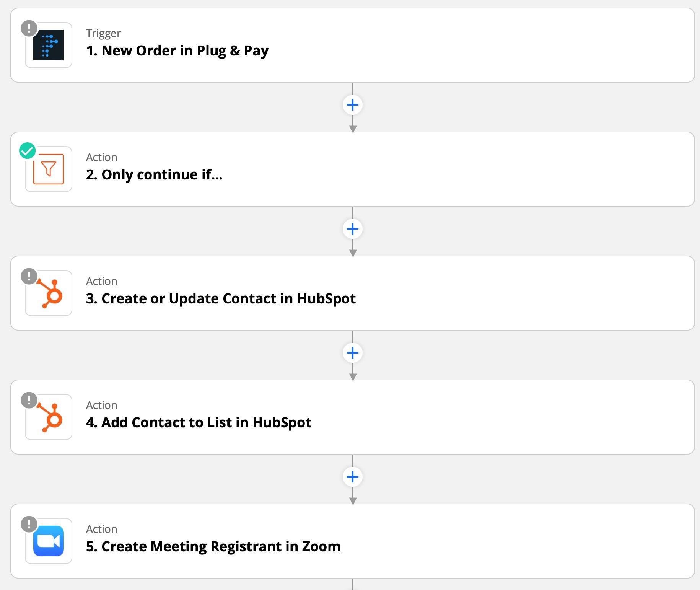Click warning badge on the Trigger step

click(x=29, y=28)
